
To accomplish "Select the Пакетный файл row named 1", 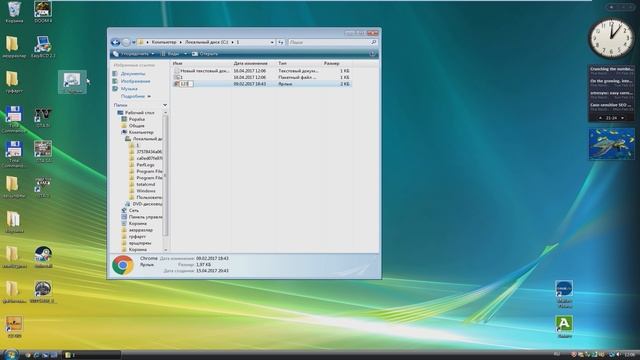I will point(261,77).
